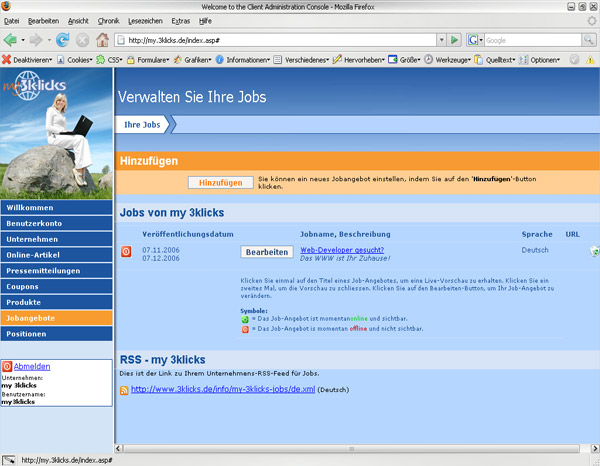The height and width of the screenshot is (466, 600).
Task: Open the Web-Developer gesucht? job link
Action: point(342,250)
